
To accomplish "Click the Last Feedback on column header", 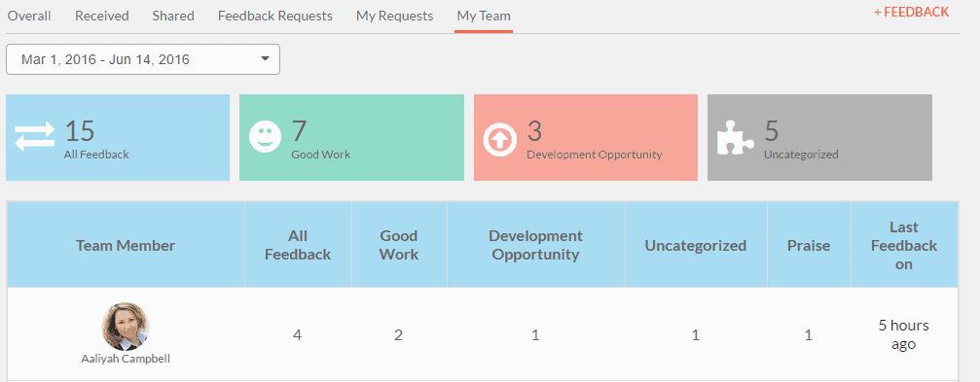I will tap(904, 245).
